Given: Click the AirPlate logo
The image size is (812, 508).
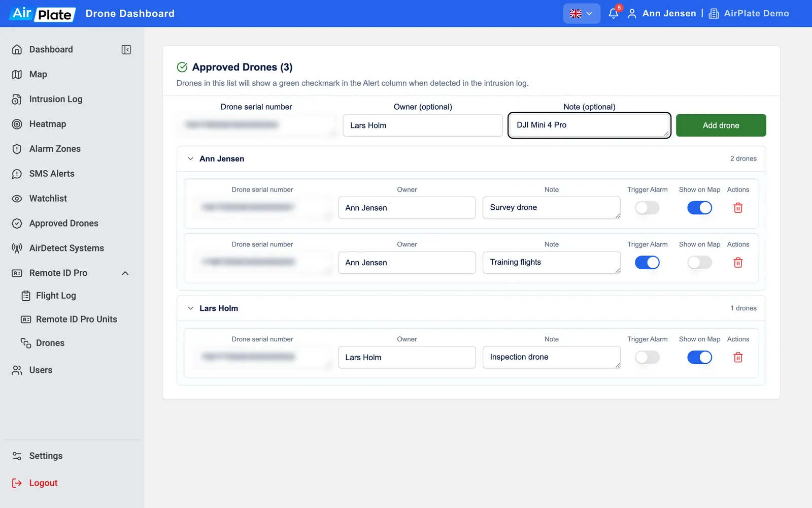Looking at the screenshot, I should 43,14.
